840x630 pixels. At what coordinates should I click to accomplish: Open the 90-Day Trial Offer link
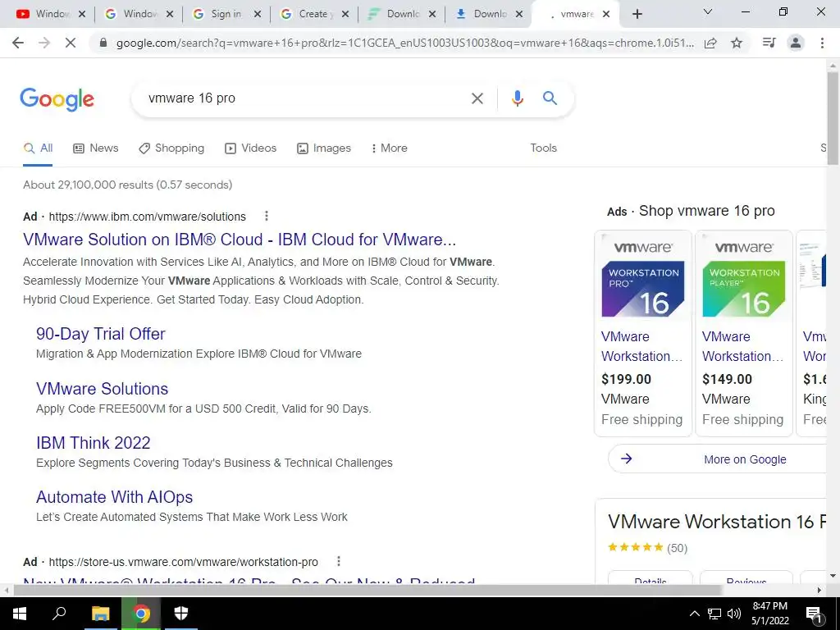click(x=101, y=334)
